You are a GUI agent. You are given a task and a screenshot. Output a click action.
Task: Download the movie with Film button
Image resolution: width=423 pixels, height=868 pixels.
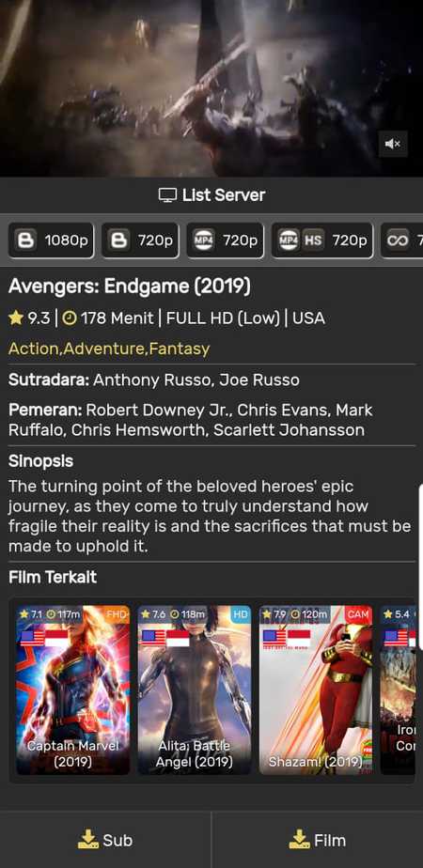(x=318, y=840)
